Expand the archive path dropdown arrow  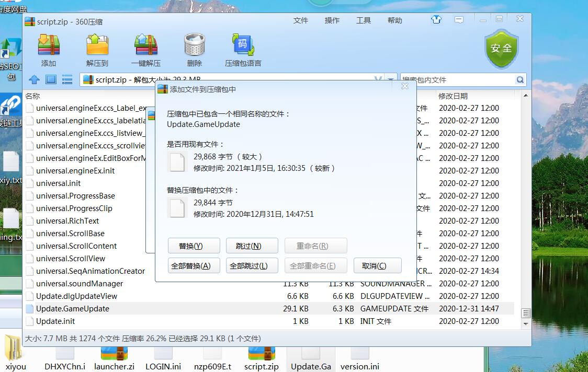pos(391,80)
